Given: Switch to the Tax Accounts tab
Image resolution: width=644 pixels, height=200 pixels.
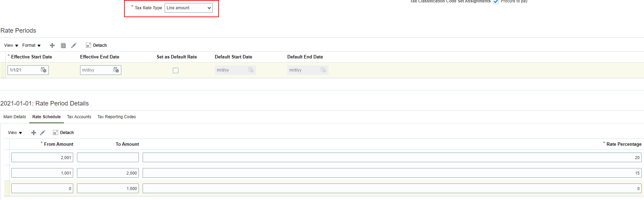Looking at the screenshot, I should point(79,117).
